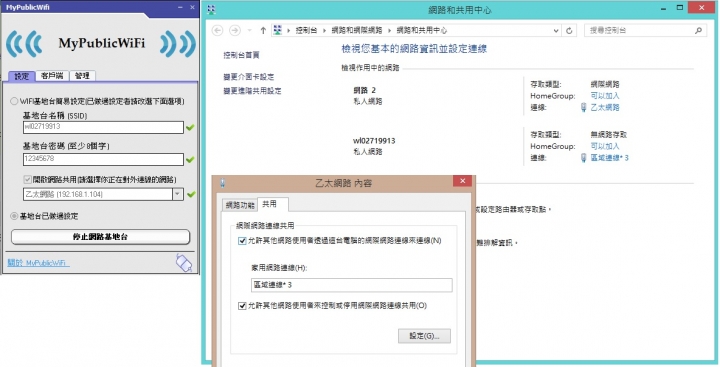This screenshot has width=720, height=367.
Task: Click the 控制台 breadcrumb in address bar
Action: click(307, 30)
